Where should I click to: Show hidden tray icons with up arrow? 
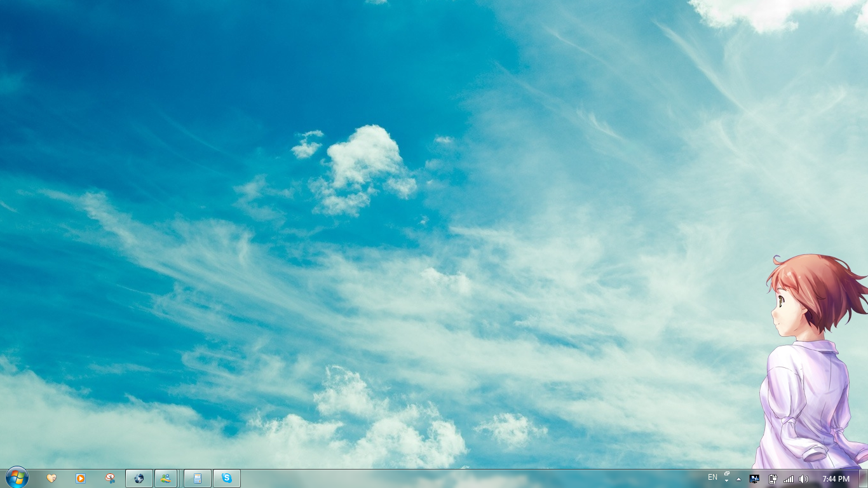point(738,479)
